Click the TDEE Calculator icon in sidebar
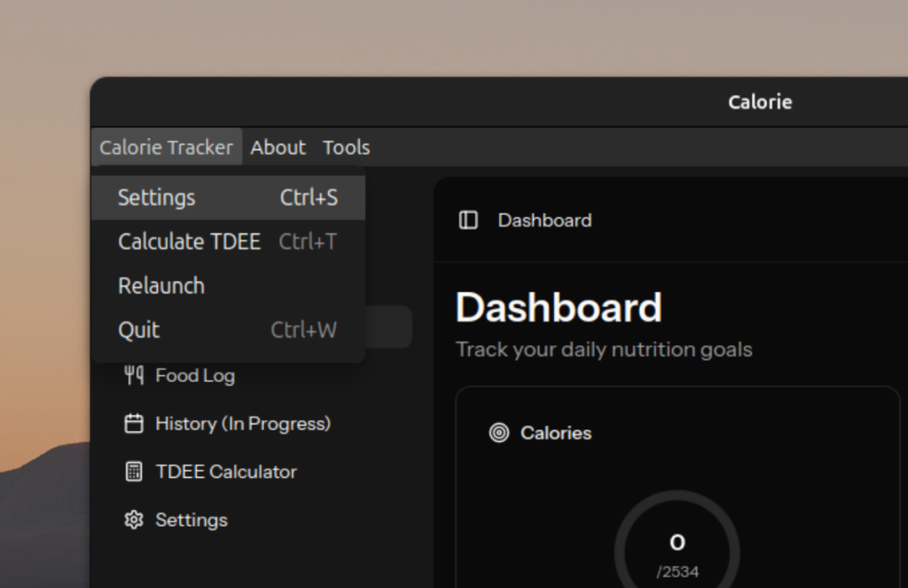Viewport: 908px width, 588px height. (134, 472)
